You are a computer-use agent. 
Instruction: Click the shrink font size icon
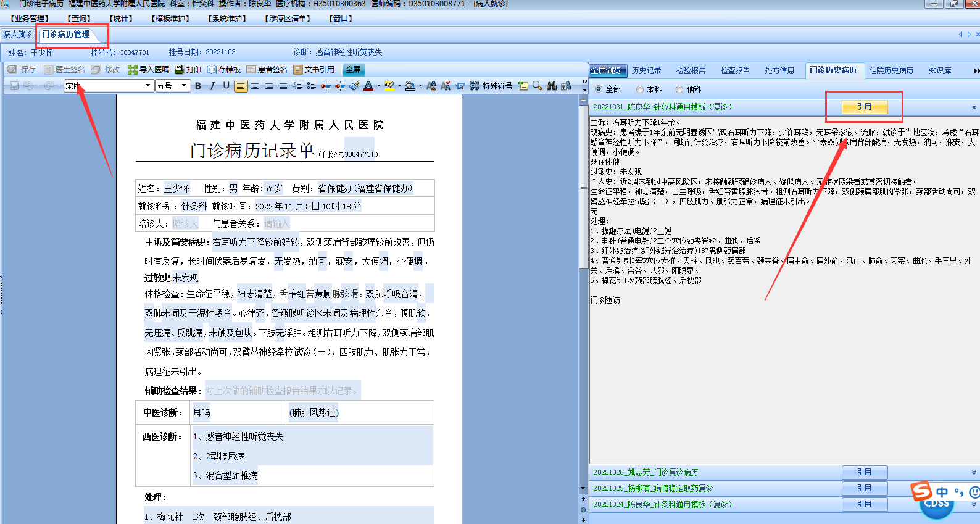[x=446, y=86]
